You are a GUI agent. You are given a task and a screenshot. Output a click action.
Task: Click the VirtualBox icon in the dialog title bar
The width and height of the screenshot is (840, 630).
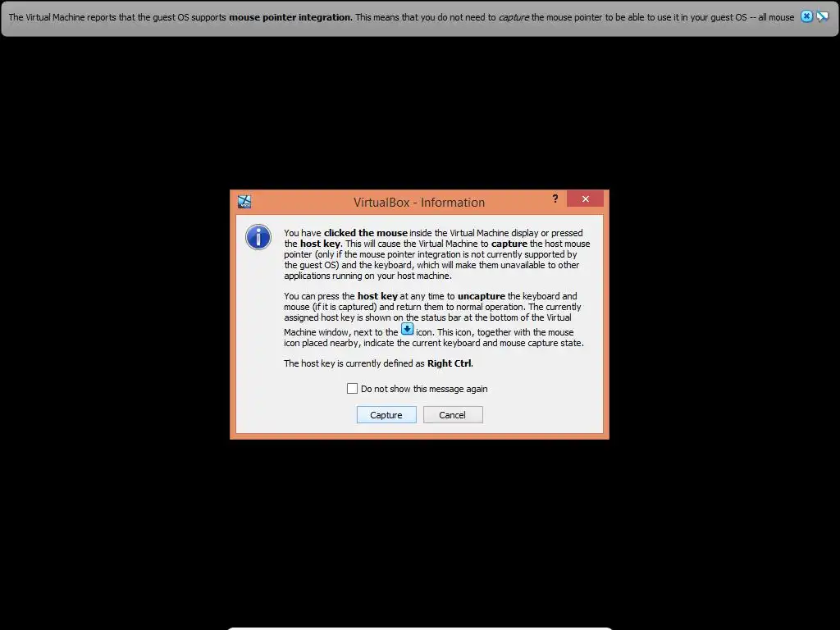[244, 202]
